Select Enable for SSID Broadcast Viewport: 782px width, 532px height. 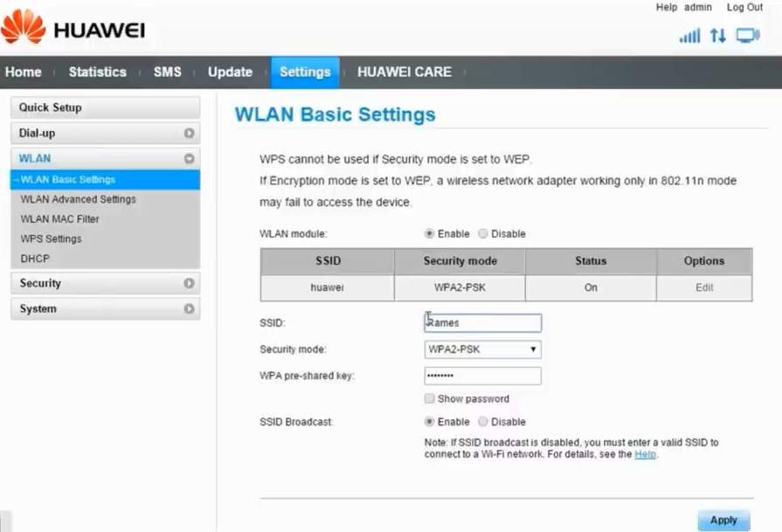pos(429,421)
